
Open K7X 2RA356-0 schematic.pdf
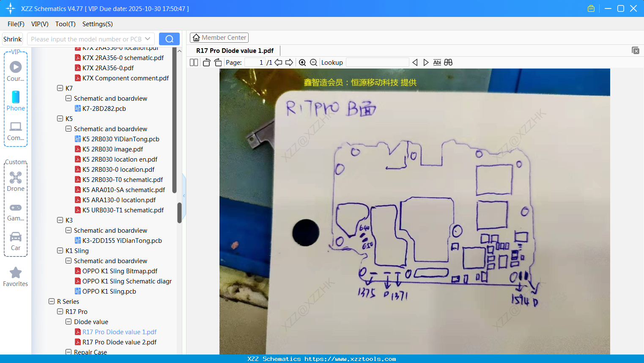(123, 58)
